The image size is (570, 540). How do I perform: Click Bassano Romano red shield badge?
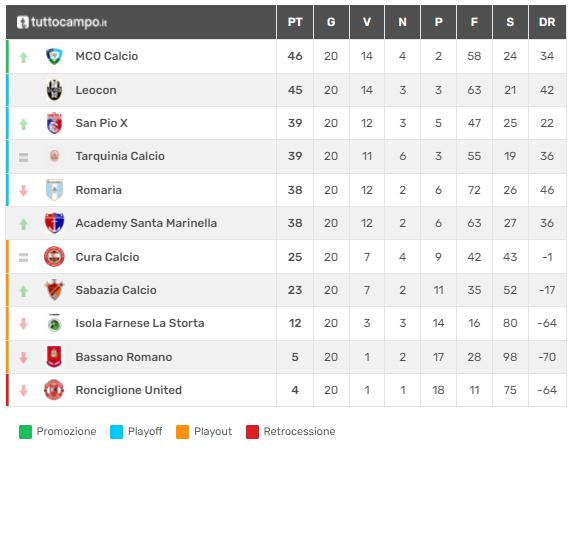click(54, 357)
